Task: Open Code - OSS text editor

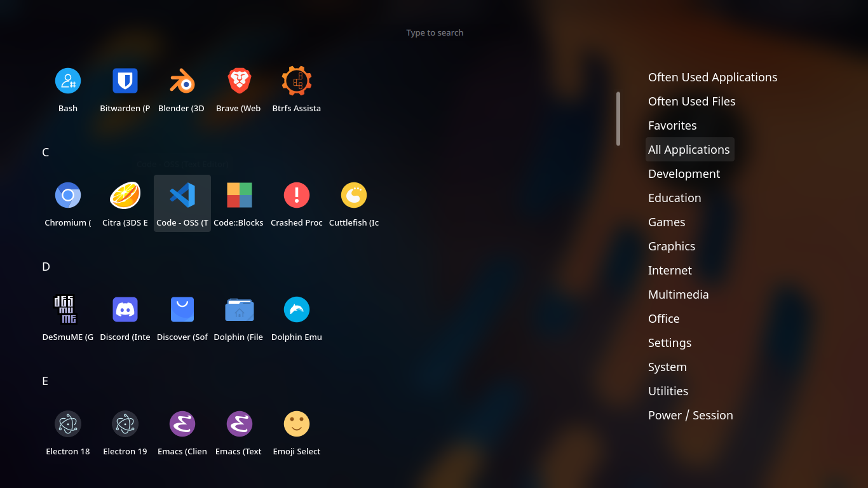Action: [182, 203]
